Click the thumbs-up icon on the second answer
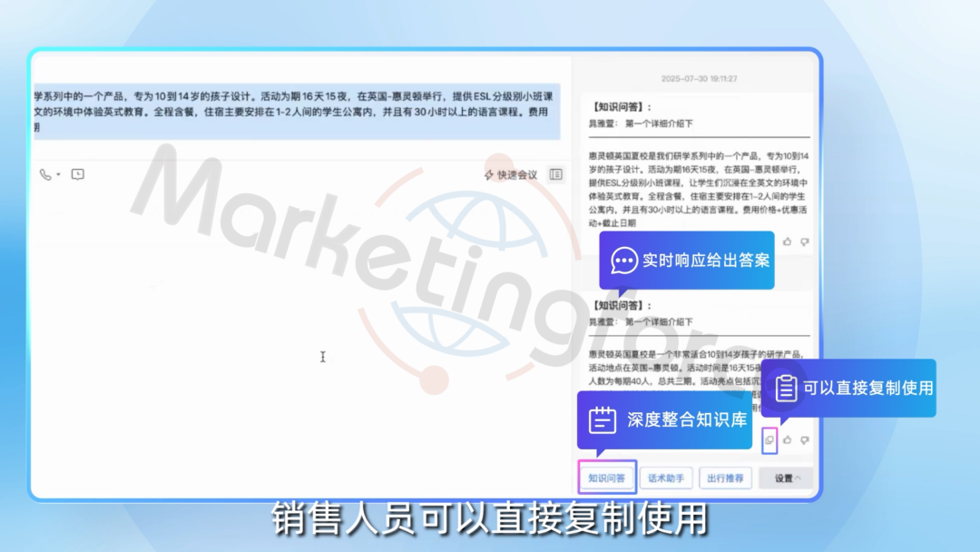 (789, 440)
